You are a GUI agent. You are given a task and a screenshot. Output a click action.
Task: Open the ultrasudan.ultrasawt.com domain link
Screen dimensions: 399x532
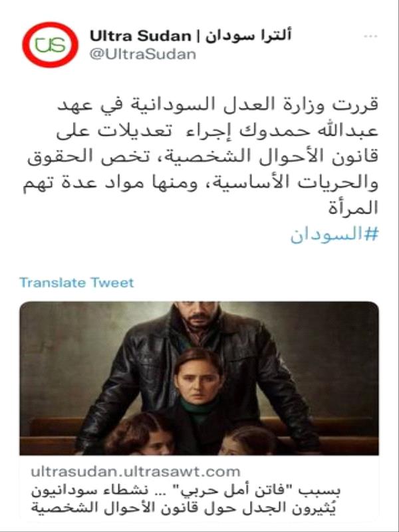coord(136,471)
